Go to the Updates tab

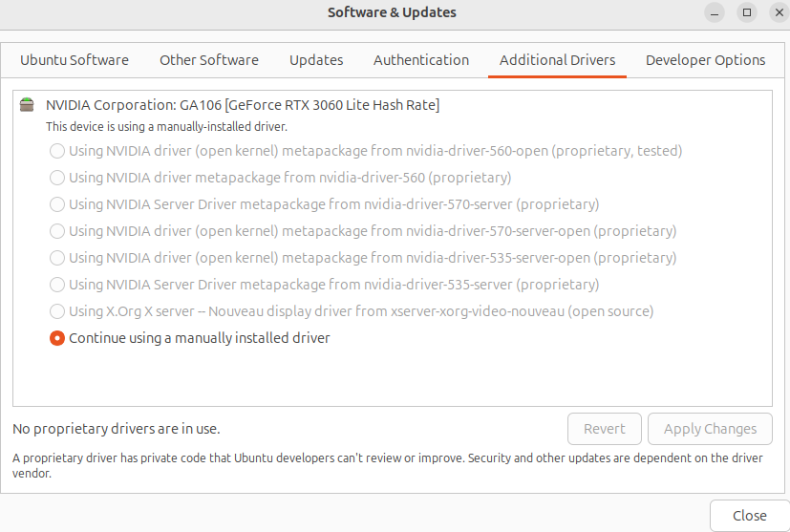(316, 60)
